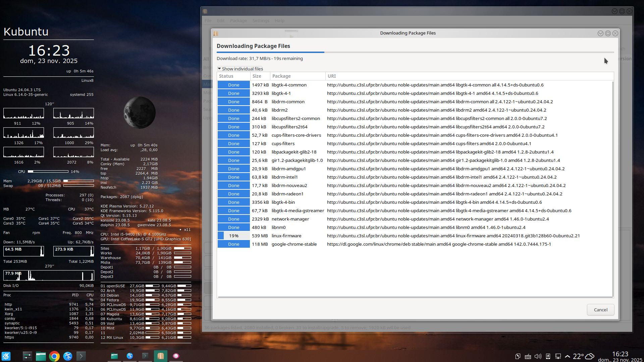The height and width of the screenshot is (362, 644).
Task: Open the Package menu
Action: 238,20
